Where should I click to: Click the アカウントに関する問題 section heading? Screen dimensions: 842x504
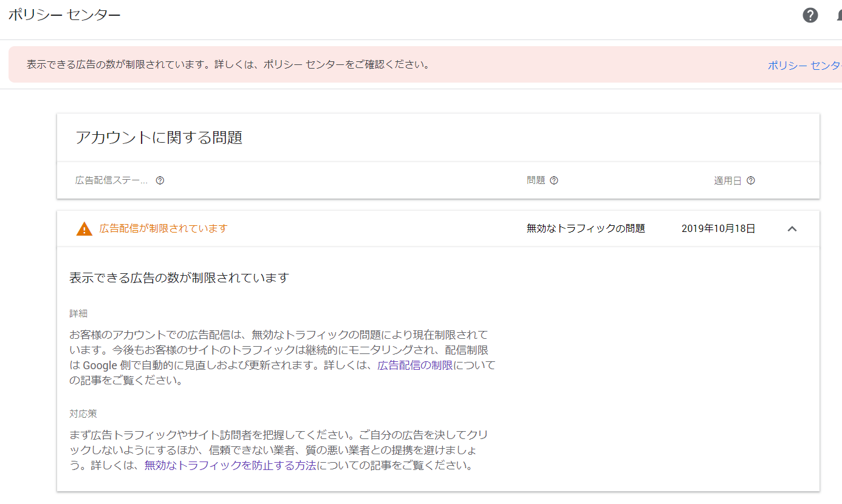159,138
